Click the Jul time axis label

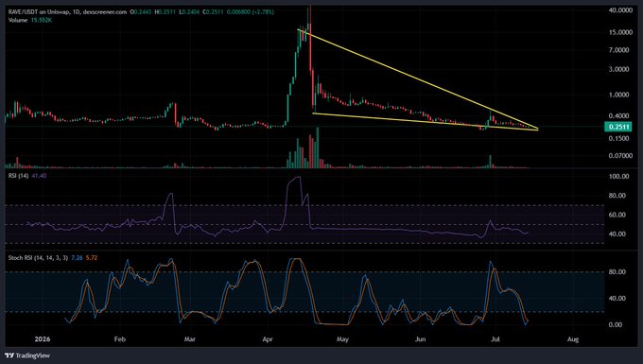tap(495, 339)
